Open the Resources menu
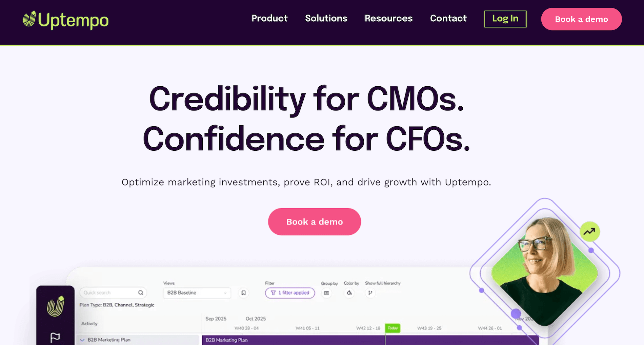Screen dimensions: 644x345 pyautogui.click(x=388, y=19)
